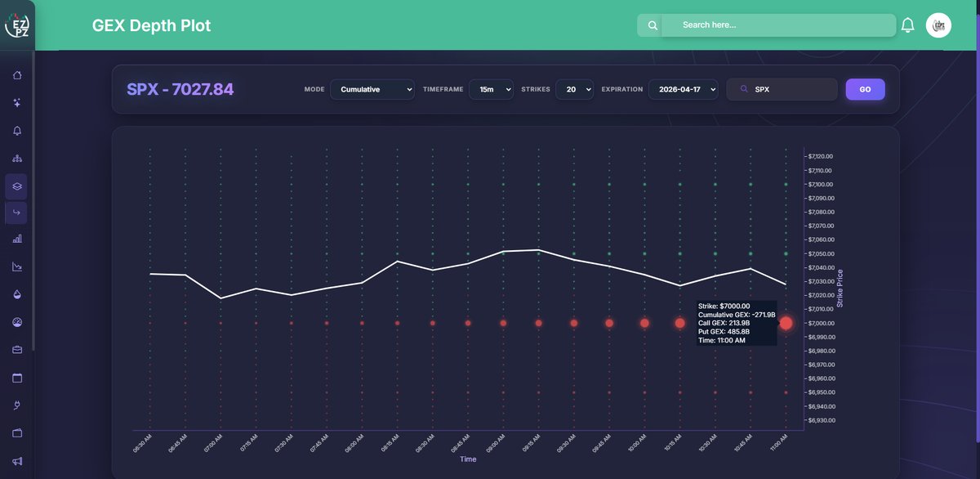Open the Home page from sidebar

[17, 75]
